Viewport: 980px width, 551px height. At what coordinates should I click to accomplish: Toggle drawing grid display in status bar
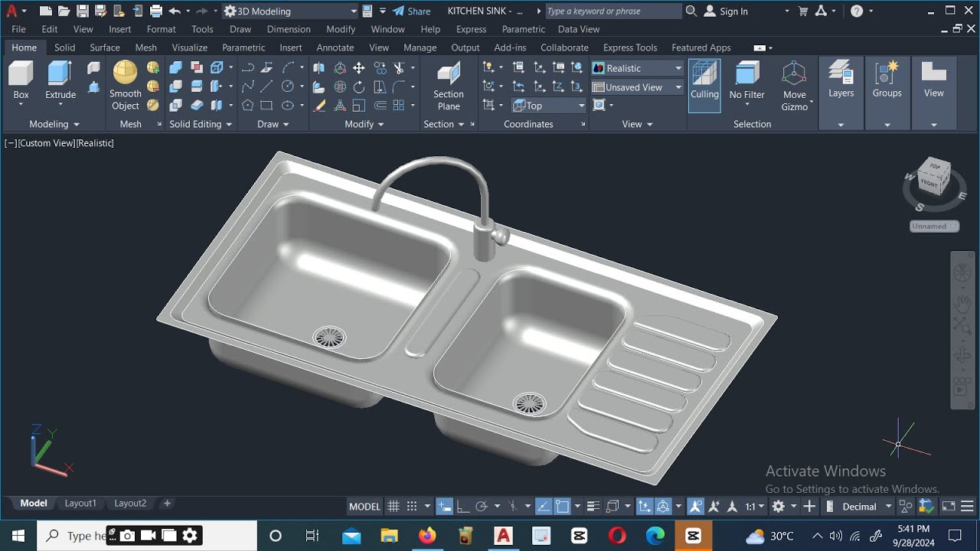click(x=394, y=506)
